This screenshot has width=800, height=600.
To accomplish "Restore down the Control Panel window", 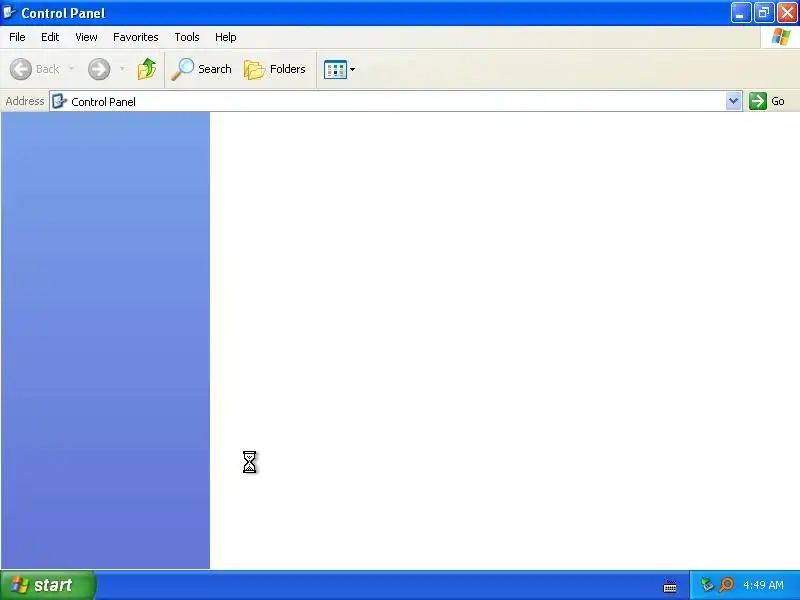I will (x=764, y=13).
